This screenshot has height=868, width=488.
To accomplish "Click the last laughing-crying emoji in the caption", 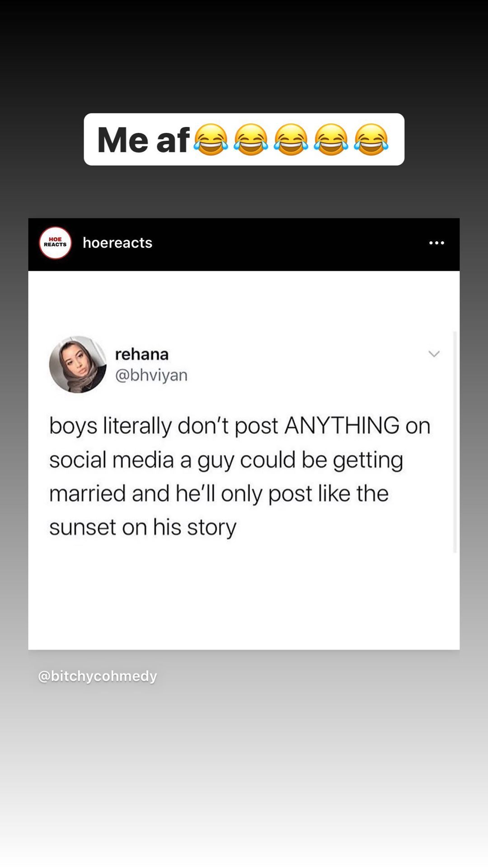I will [x=371, y=140].
